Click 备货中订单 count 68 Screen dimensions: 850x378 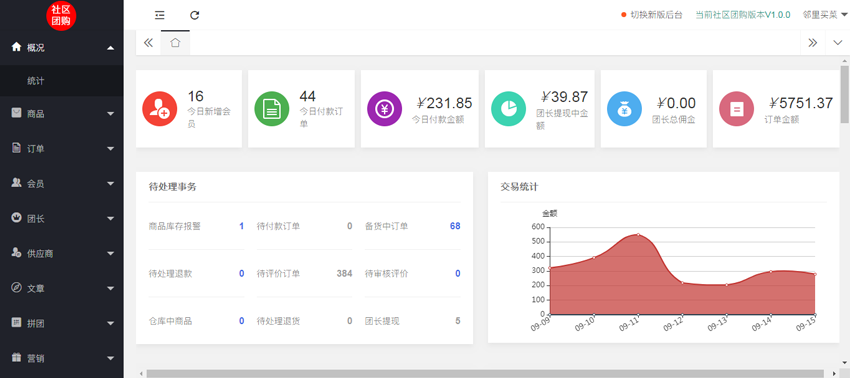[455, 226]
